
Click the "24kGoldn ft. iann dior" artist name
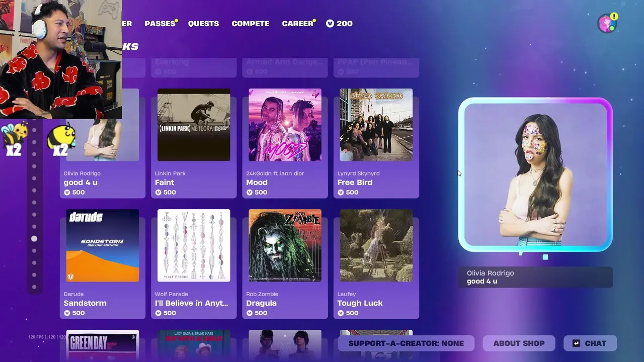point(275,173)
